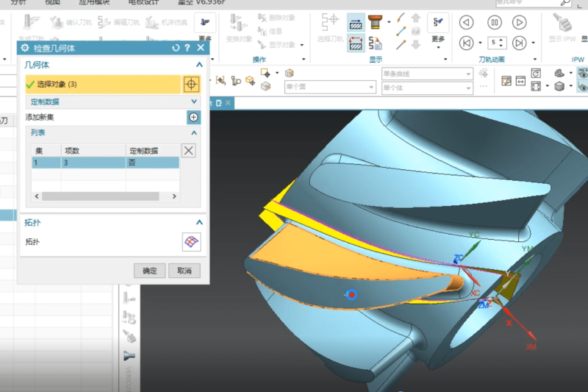Image resolution: width=588 pixels, height=392 pixels.
Task: Collapse the list section
Action: coord(194,132)
